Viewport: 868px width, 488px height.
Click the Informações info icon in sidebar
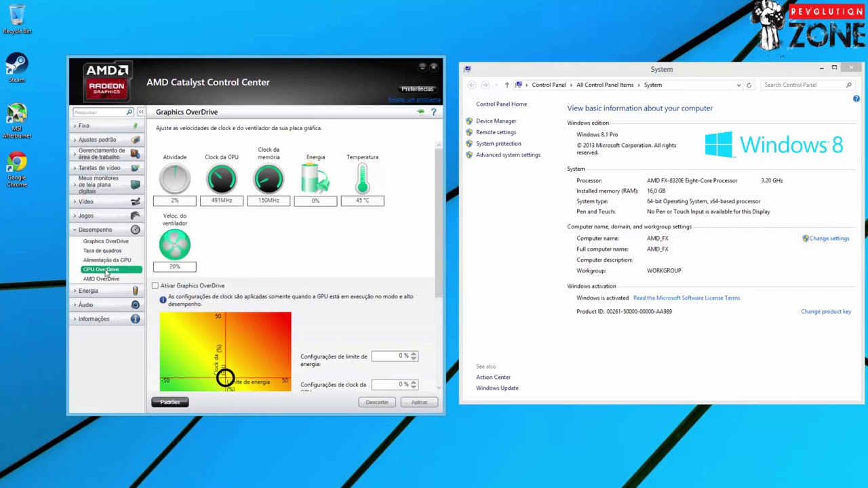pyautogui.click(x=135, y=319)
